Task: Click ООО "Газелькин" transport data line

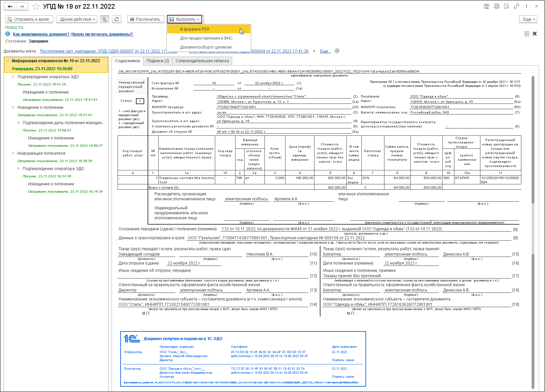Action: (x=276, y=238)
